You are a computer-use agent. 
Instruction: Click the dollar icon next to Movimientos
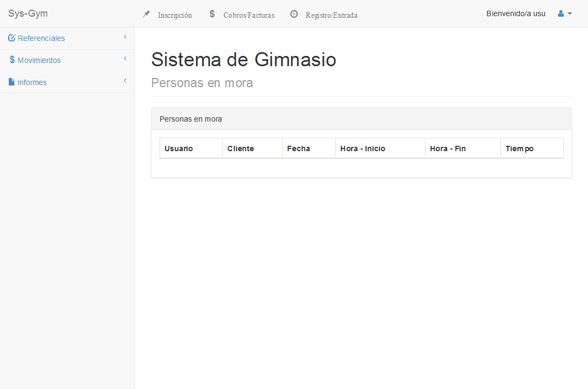[12, 60]
